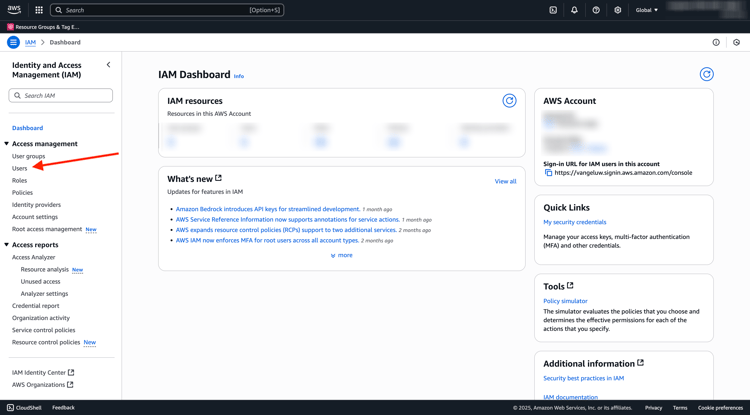Expand more What's new items

point(342,255)
